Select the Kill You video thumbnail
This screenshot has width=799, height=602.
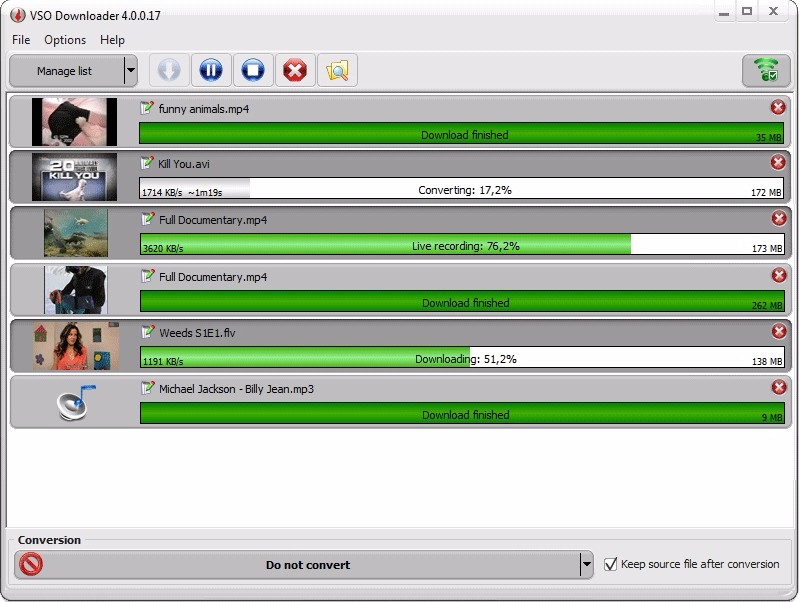(74, 177)
